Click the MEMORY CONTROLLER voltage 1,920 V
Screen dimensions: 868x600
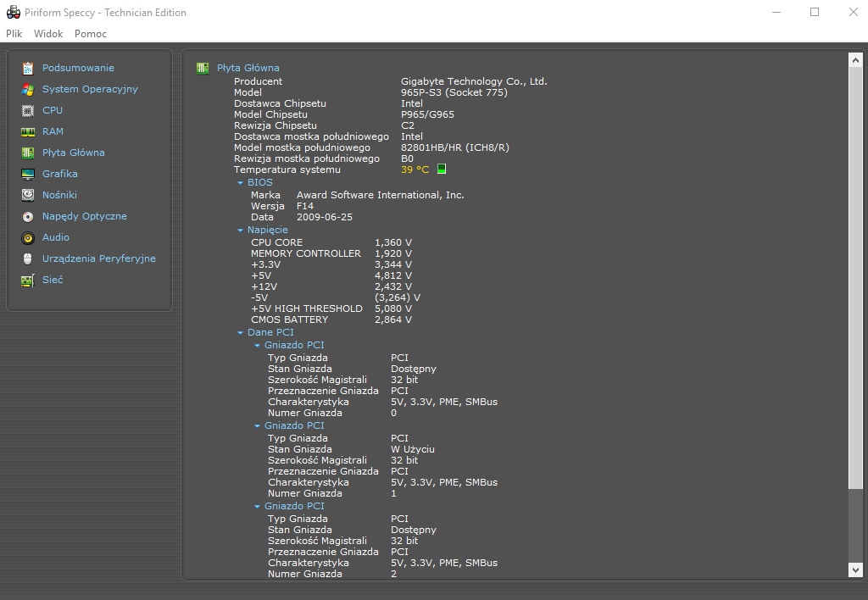coord(393,253)
